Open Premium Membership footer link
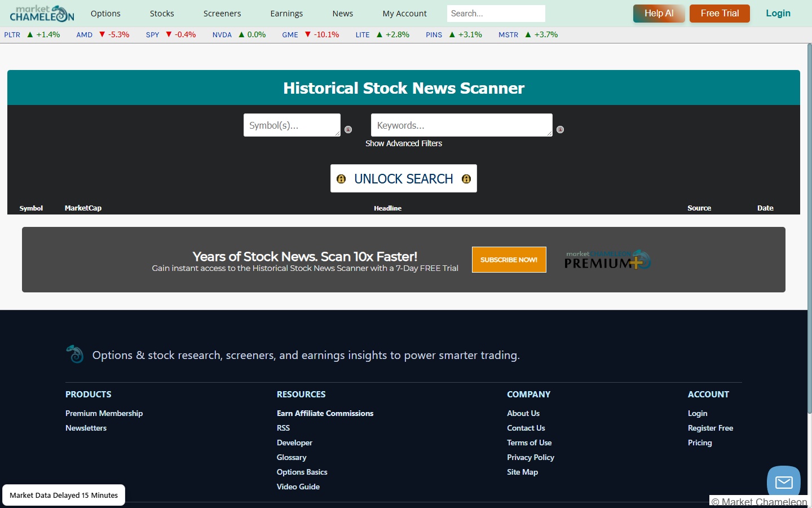Image resolution: width=812 pixels, height=508 pixels. (104, 413)
